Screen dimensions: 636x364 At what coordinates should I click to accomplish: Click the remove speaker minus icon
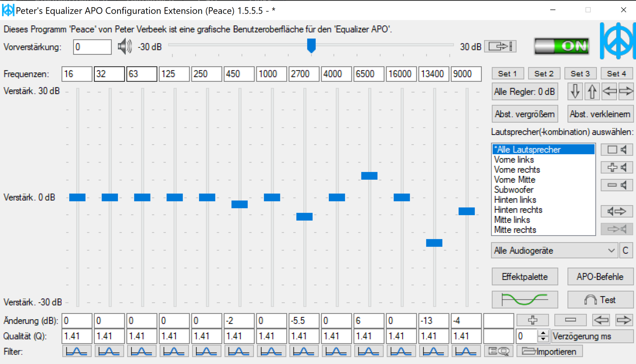coord(617,185)
